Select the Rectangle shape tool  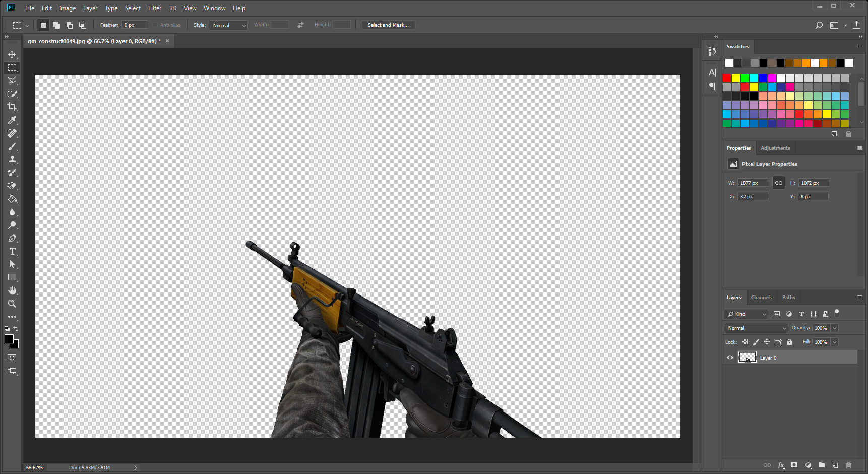click(12, 277)
